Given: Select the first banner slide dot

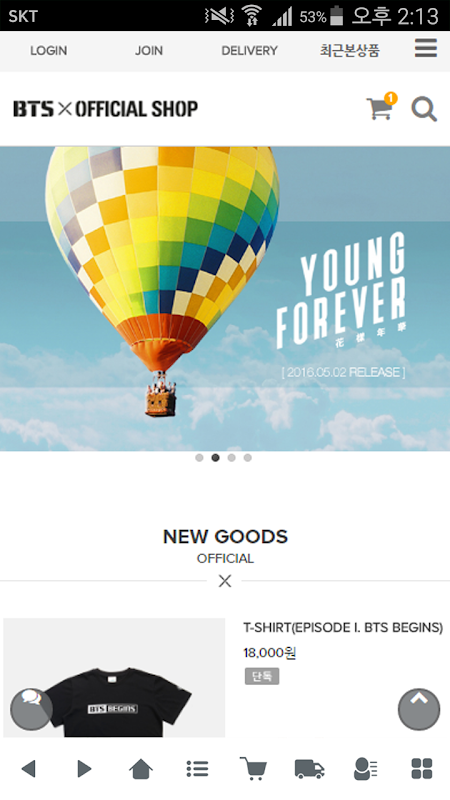Looking at the screenshot, I should click(x=199, y=458).
